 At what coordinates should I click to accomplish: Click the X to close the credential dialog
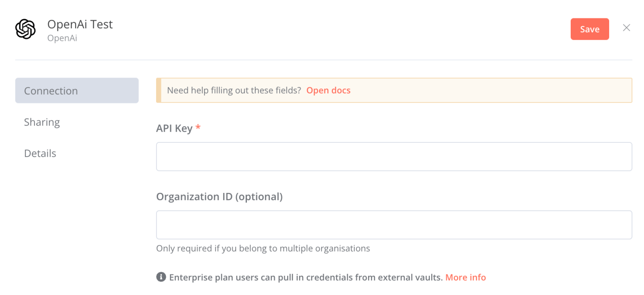626,27
